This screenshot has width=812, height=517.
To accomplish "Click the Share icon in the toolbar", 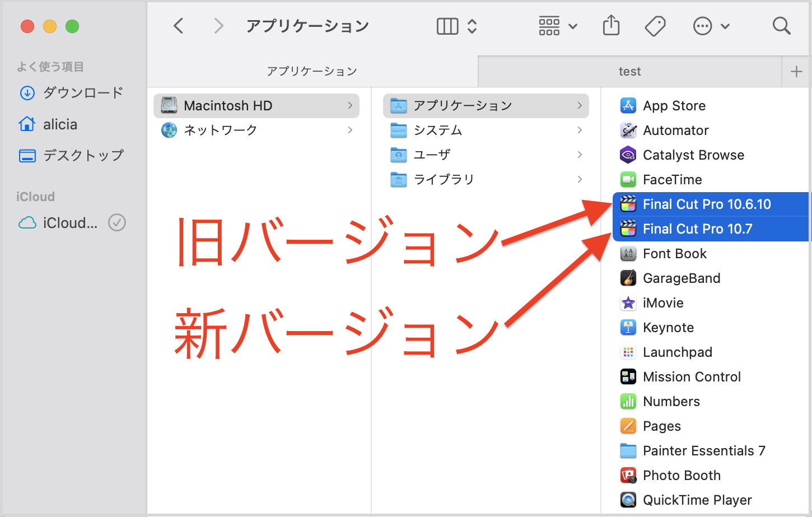I will [611, 25].
